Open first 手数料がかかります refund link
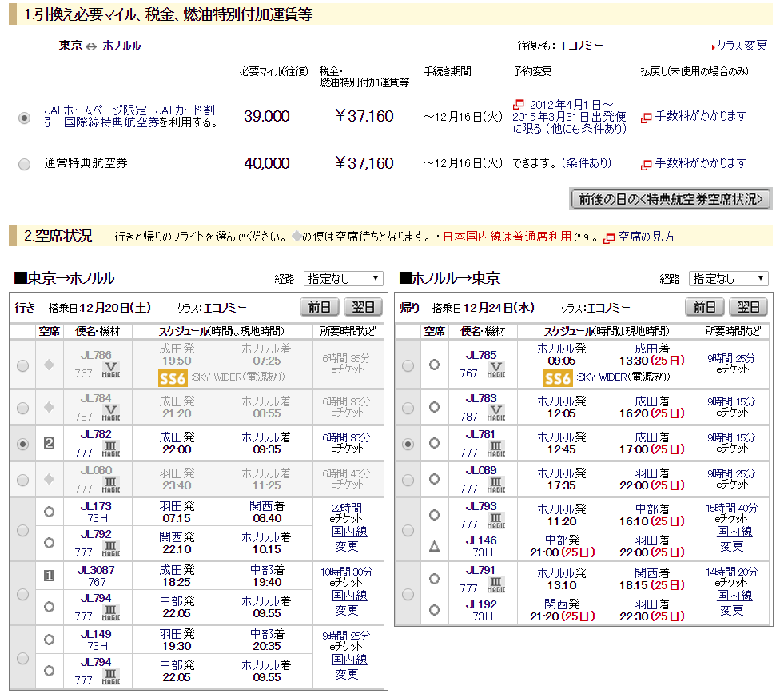Viewport: 784px width, 698px height. coord(700,116)
